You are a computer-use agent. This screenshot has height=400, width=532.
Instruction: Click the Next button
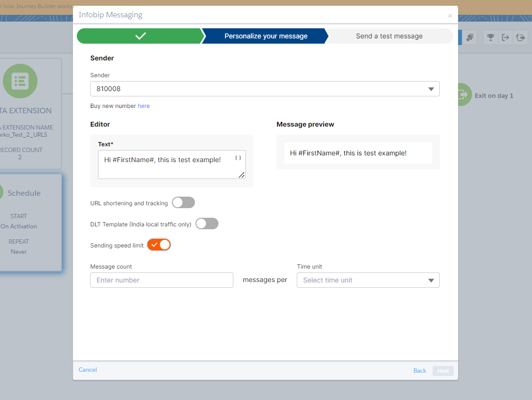pos(443,371)
